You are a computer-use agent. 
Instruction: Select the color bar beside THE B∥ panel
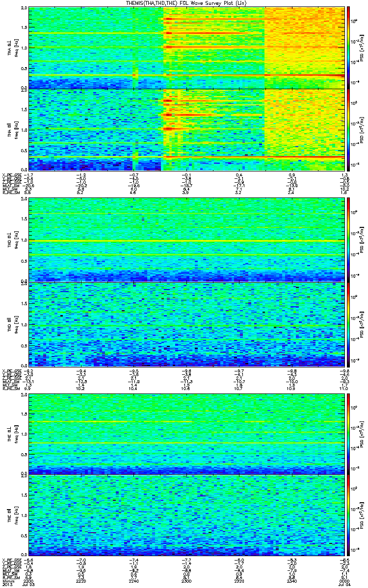pos(348,515)
